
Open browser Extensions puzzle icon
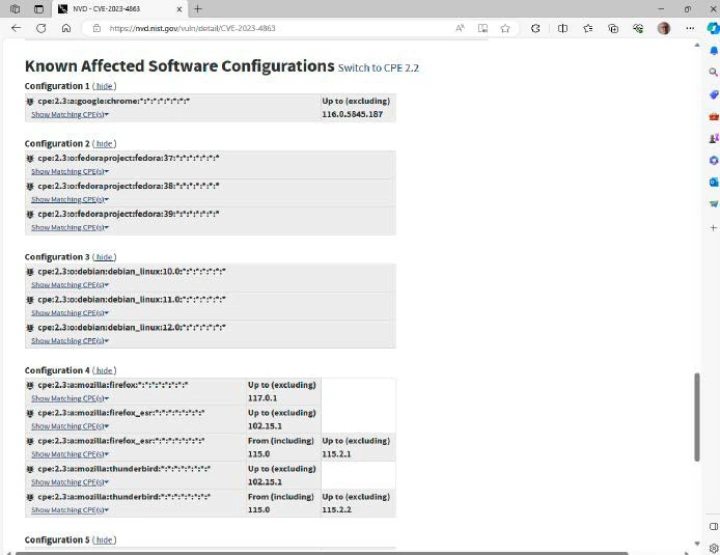[x=536, y=28]
